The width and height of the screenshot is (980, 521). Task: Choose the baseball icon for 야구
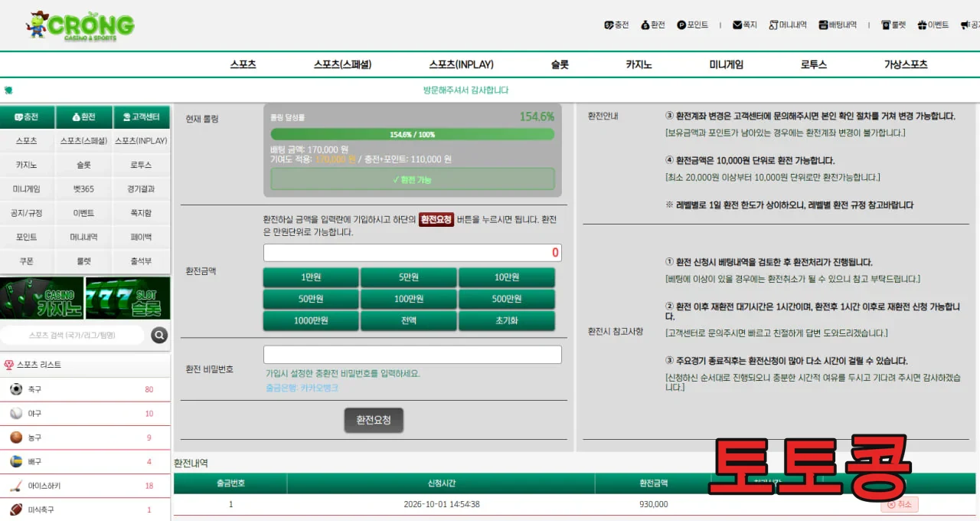coord(16,414)
